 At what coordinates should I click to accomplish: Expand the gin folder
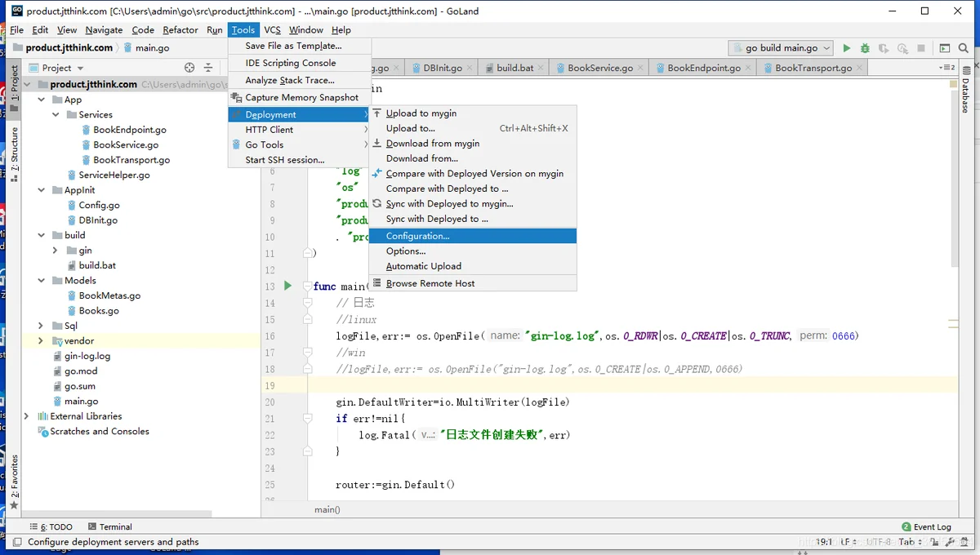coord(56,251)
